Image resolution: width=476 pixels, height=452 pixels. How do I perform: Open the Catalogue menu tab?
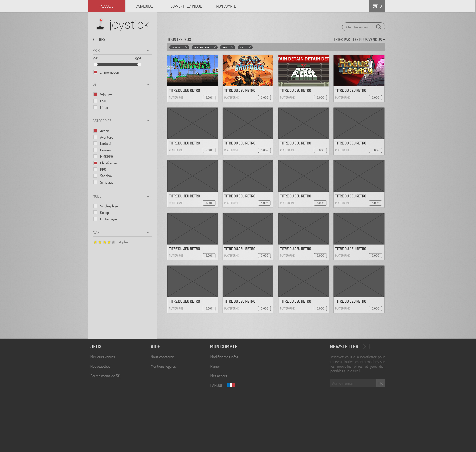[x=144, y=6]
